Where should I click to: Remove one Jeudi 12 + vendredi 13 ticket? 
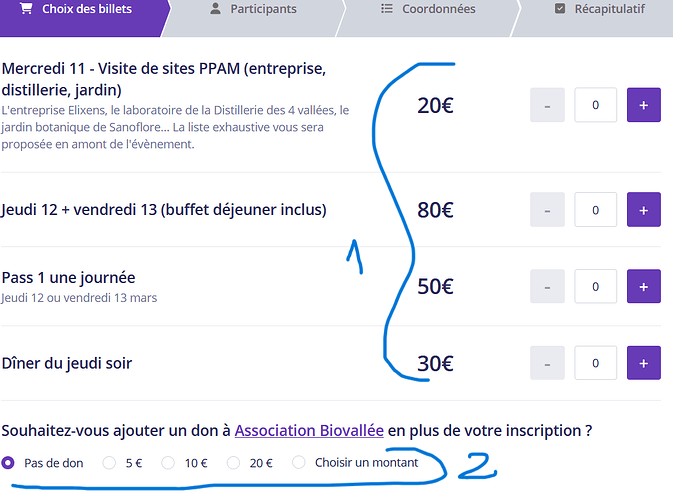pos(547,210)
